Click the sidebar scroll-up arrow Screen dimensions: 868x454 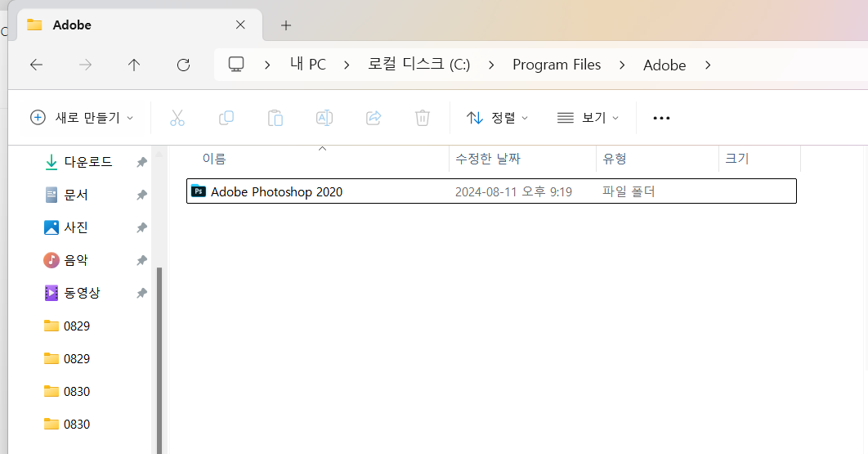click(x=159, y=154)
